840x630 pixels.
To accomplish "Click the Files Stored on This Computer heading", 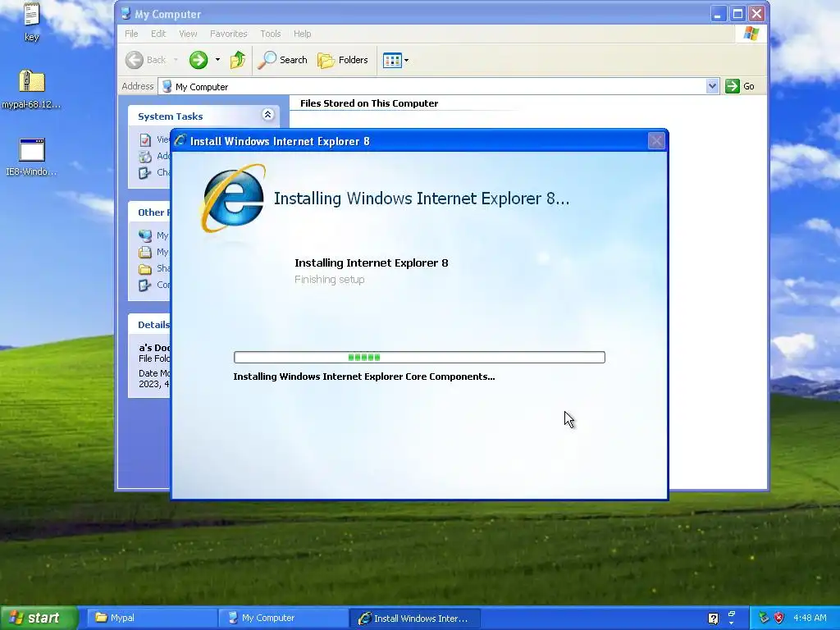I will point(369,103).
